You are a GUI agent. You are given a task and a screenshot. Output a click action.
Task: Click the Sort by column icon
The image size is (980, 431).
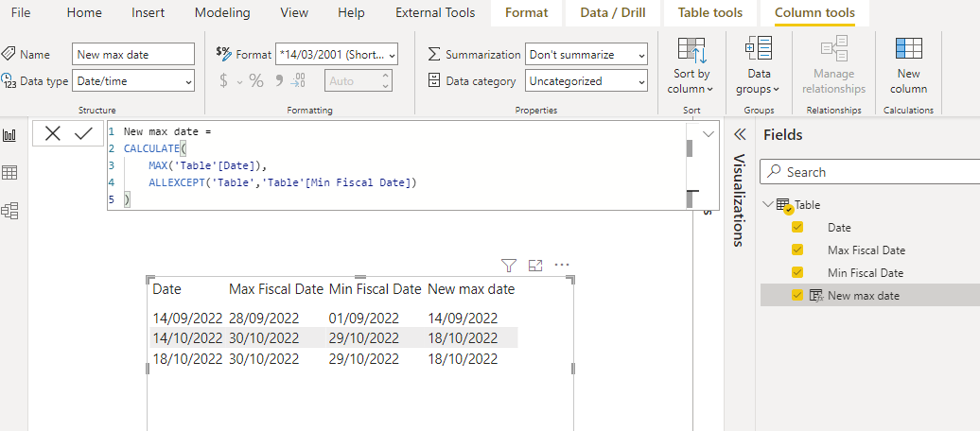click(x=691, y=51)
